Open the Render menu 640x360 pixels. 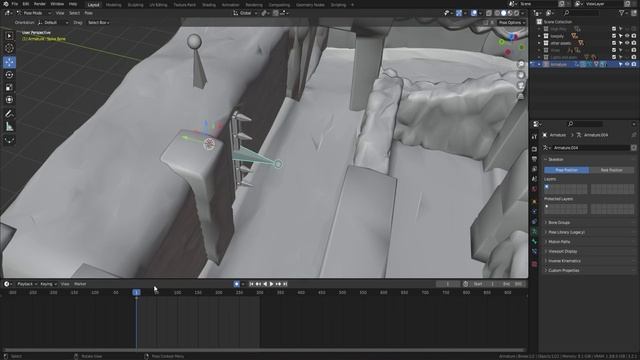[x=40, y=4]
